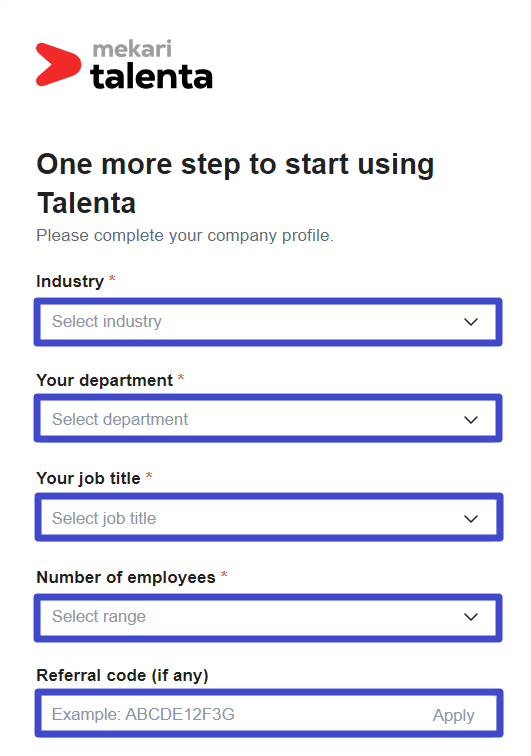Click the "Please complete your company profile" text
This screenshot has height=756, width=531.
(185, 236)
